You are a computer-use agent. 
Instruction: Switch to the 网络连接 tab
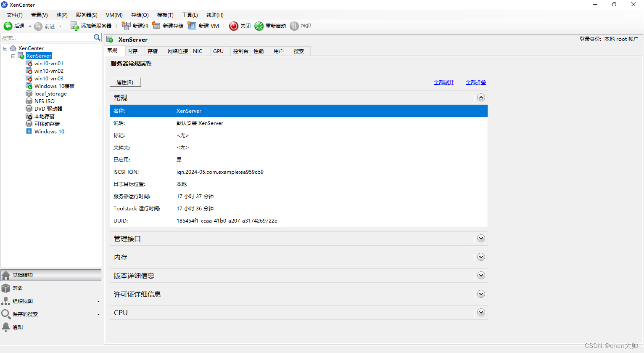click(178, 51)
